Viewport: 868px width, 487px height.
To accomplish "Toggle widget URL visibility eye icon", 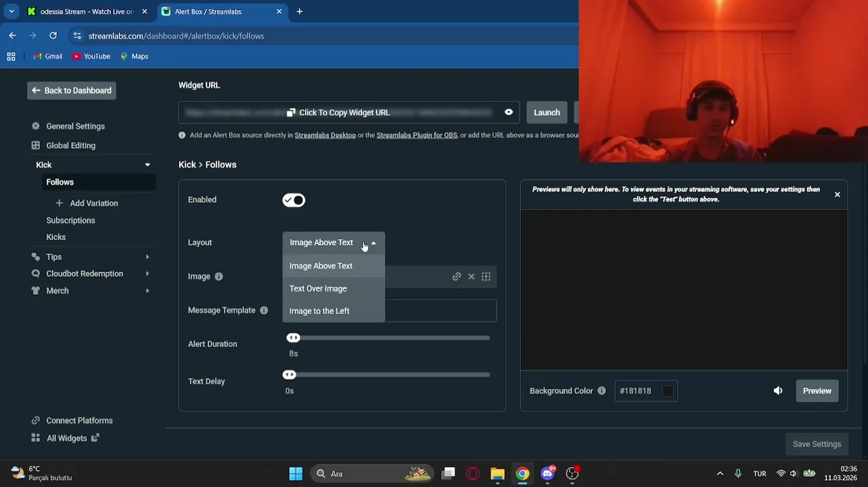I will pyautogui.click(x=509, y=112).
